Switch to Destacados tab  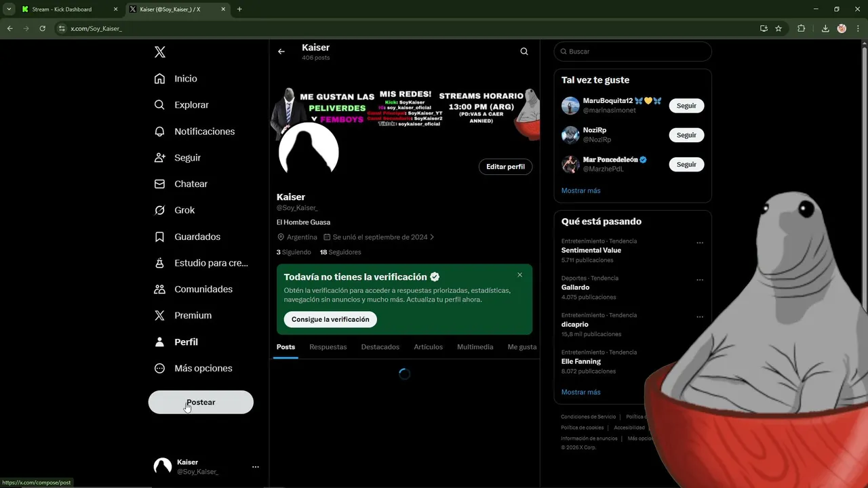[380, 347]
